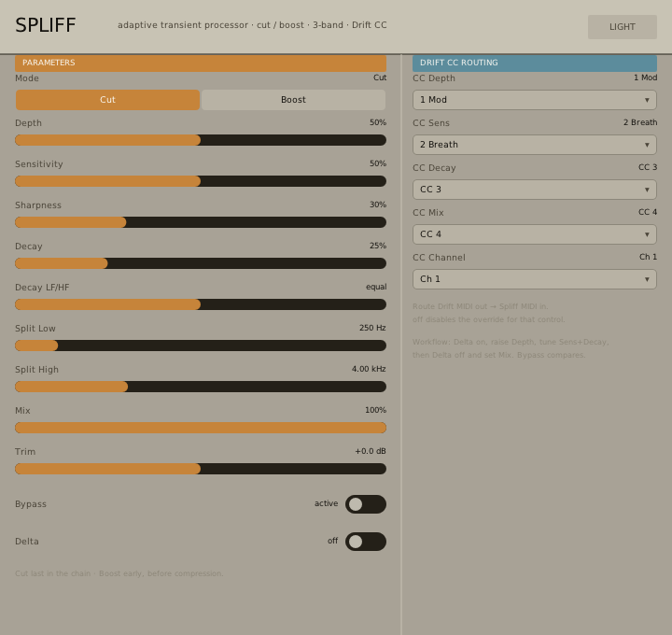Click the Delta 'off' status text
Viewport: 672px width, 635px height.
[x=332, y=541]
